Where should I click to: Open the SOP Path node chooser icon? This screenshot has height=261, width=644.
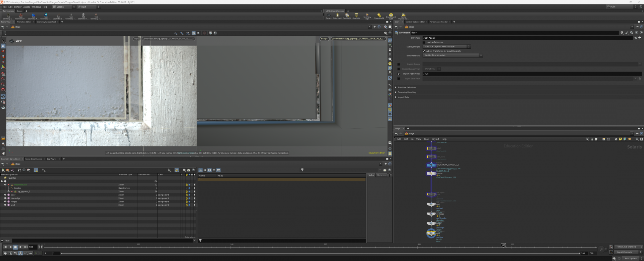point(640,38)
